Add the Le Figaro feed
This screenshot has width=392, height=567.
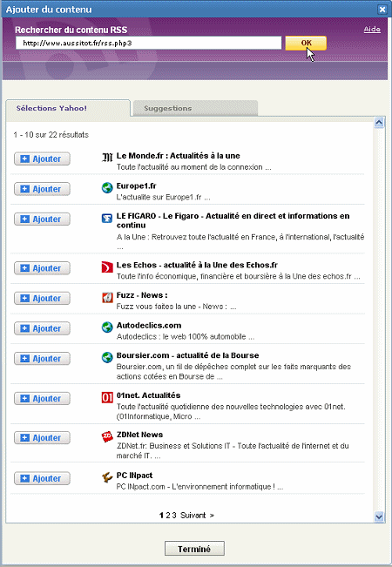click(42, 219)
